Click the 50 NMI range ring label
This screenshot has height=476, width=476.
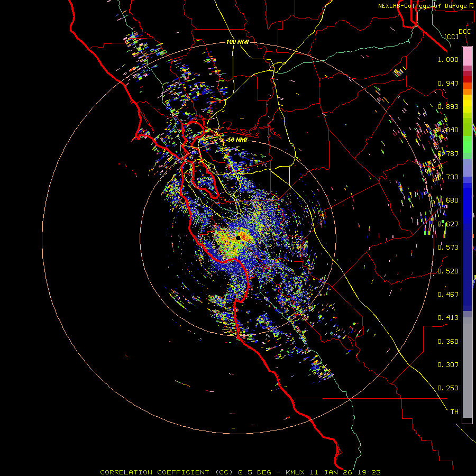pyautogui.click(x=237, y=140)
